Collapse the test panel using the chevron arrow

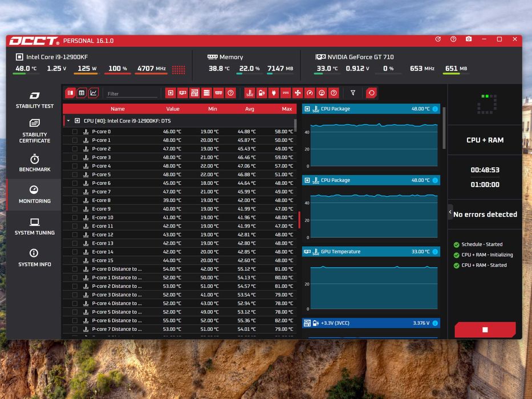click(450, 212)
